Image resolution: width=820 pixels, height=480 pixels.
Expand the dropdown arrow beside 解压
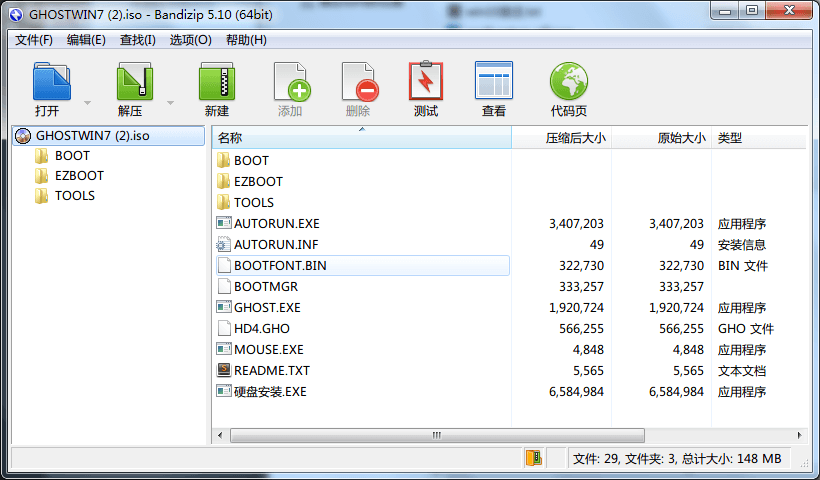tap(170, 103)
